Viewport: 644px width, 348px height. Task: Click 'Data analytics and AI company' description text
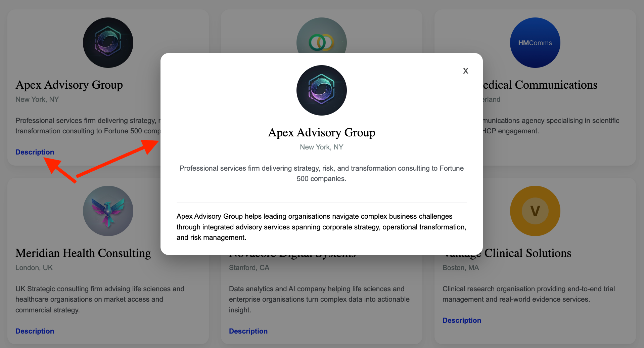[x=319, y=299]
